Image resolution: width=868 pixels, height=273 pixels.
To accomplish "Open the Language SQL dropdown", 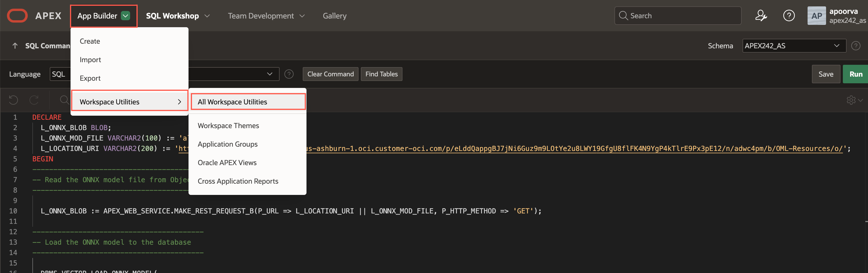I will click(x=60, y=74).
